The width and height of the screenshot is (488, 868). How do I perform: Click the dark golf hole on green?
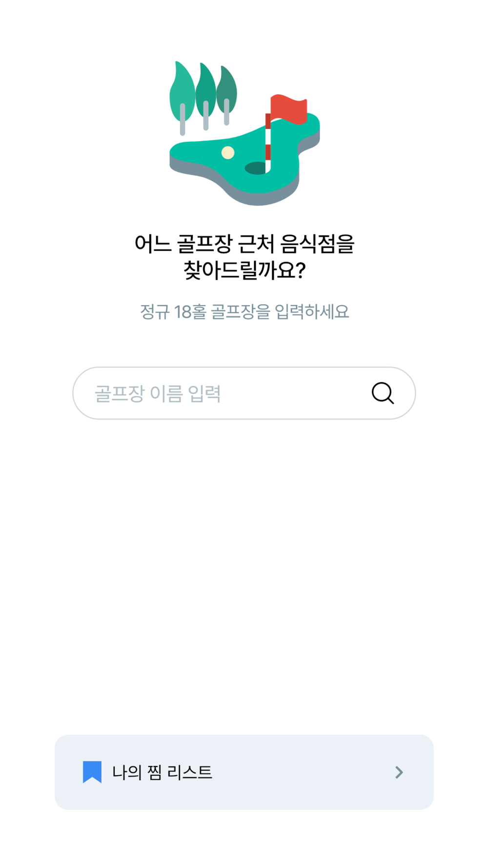tap(255, 168)
